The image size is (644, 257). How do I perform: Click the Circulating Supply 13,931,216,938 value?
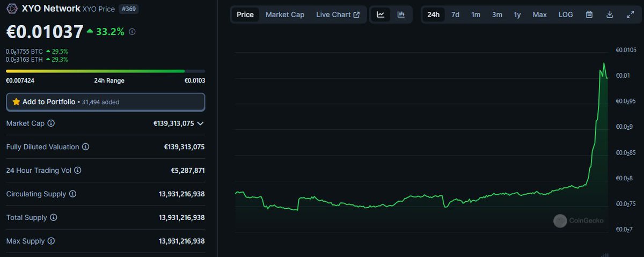pyautogui.click(x=182, y=194)
